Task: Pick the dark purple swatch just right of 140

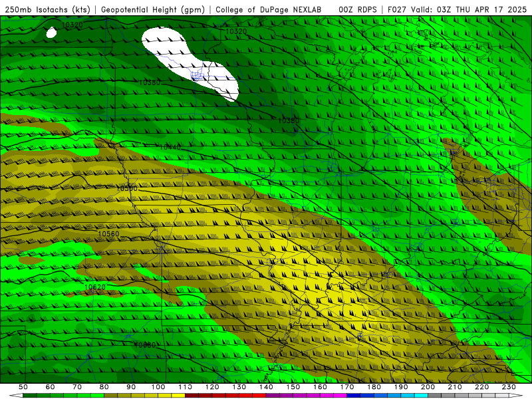Action: (x=273, y=396)
